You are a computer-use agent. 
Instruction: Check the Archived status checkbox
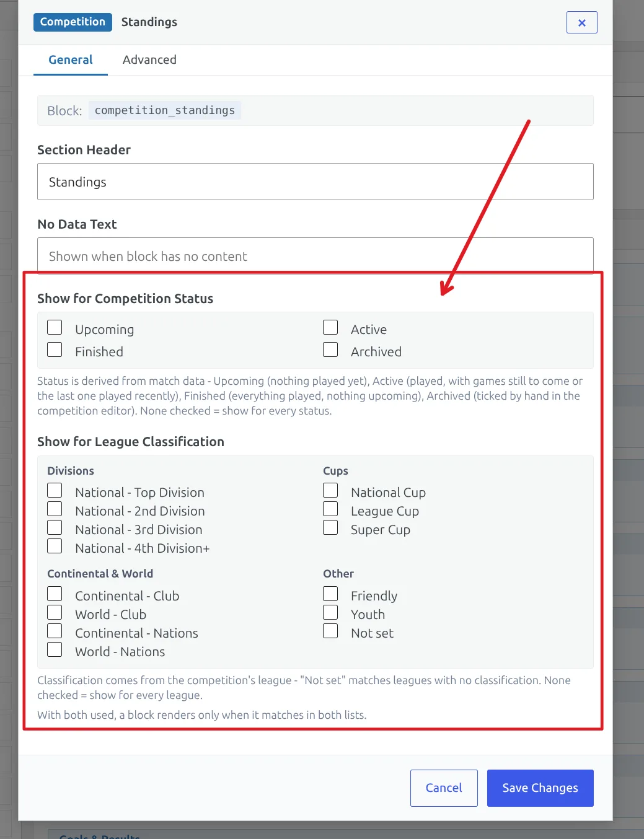330,349
